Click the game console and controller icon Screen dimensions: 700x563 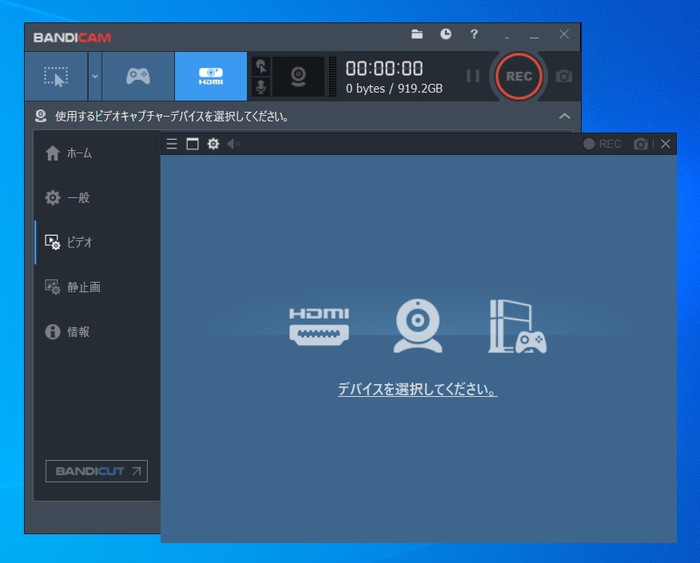517,326
